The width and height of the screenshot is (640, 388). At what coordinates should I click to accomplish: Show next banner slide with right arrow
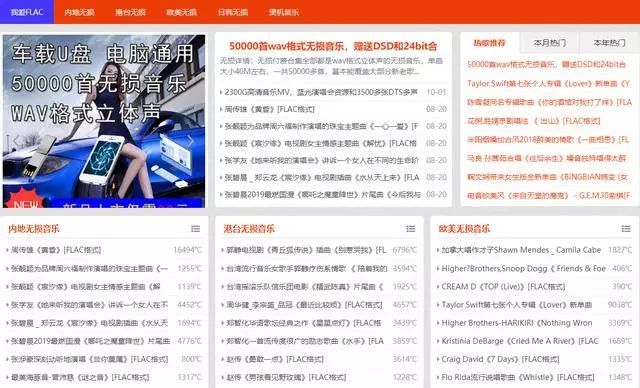point(190,141)
